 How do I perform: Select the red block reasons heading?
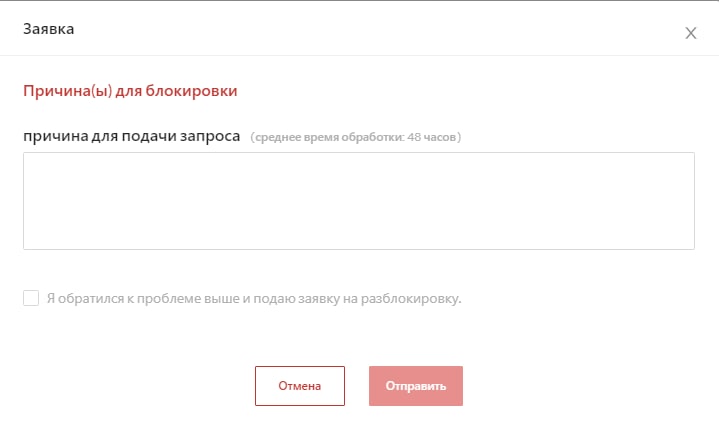(130, 91)
